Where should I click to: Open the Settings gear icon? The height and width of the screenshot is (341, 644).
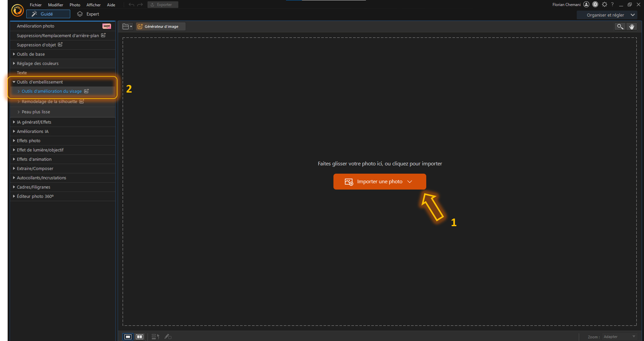[x=604, y=4]
